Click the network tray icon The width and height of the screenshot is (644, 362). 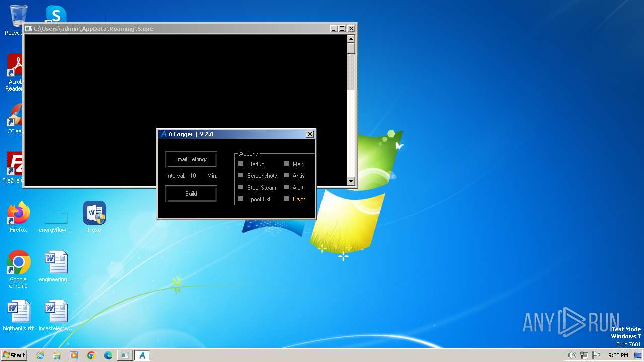click(x=584, y=355)
